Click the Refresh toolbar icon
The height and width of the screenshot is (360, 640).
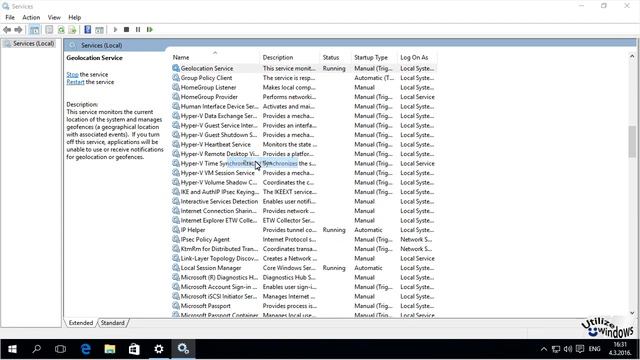(x=61, y=30)
